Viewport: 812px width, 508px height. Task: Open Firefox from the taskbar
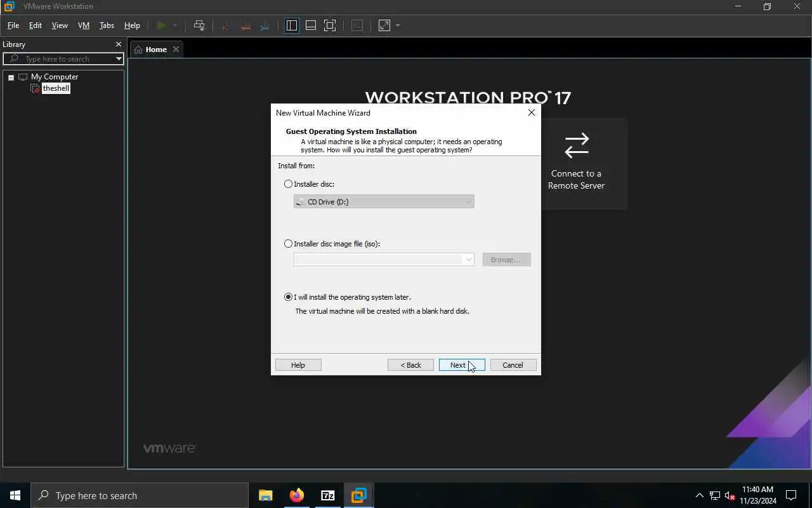pyautogui.click(x=296, y=495)
